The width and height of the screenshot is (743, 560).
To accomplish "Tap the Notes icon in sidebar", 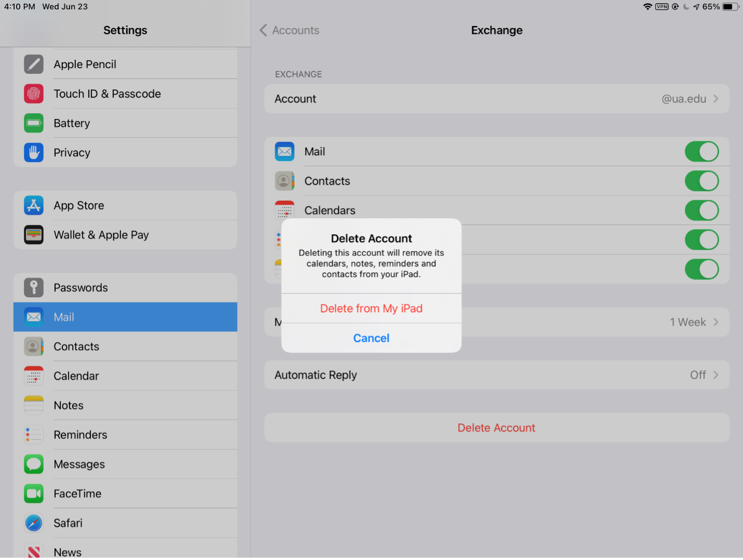I will (x=34, y=405).
